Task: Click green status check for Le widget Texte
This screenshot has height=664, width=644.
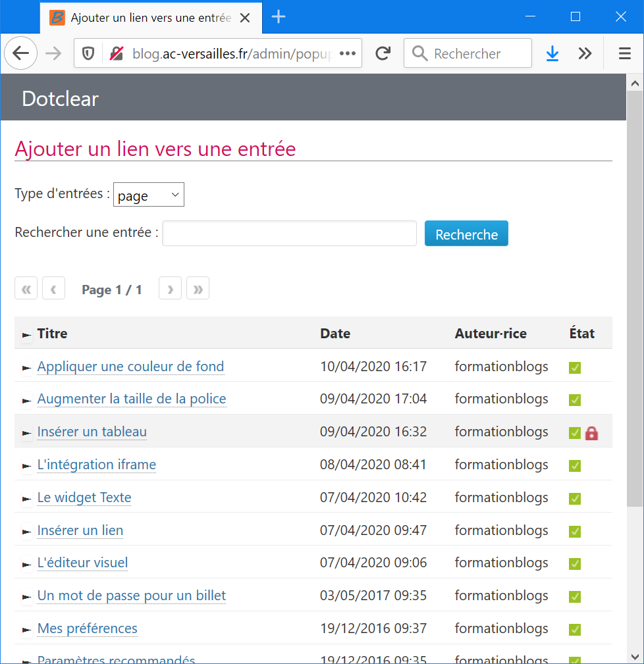Action: click(x=575, y=499)
